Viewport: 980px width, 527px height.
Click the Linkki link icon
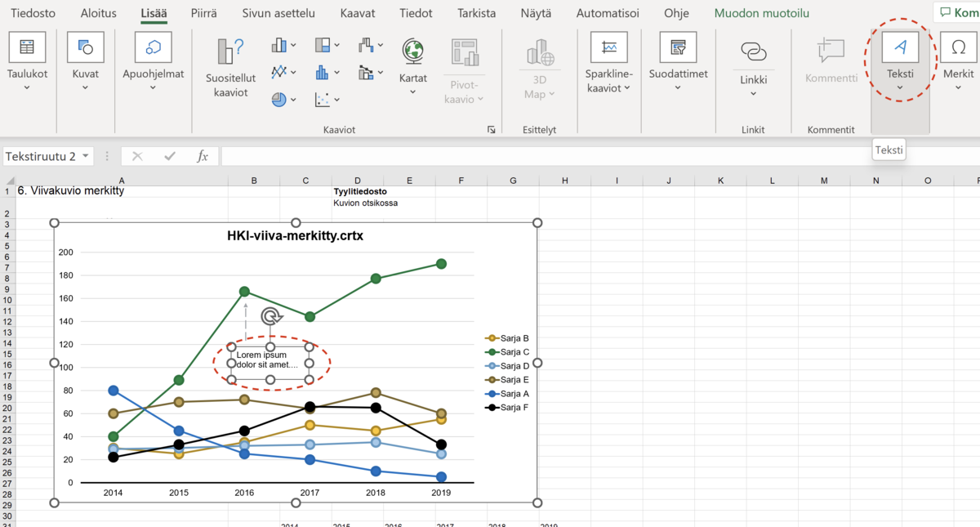(x=753, y=52)
